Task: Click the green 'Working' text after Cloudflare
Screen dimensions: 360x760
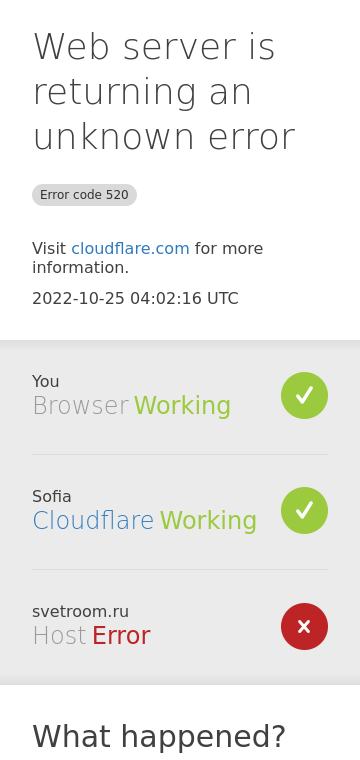Action: (x=208, y=521)
